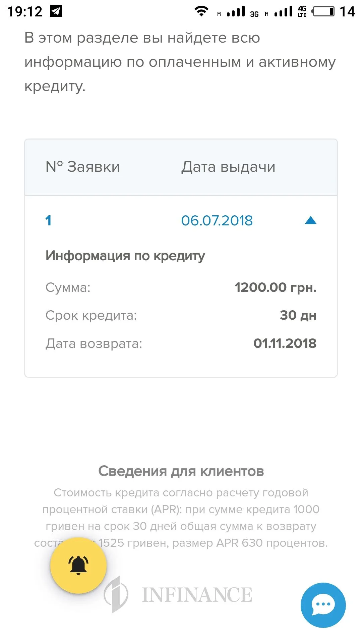Tap the 30 дн loan term value
Screen dimensions: 362x644
298,315
